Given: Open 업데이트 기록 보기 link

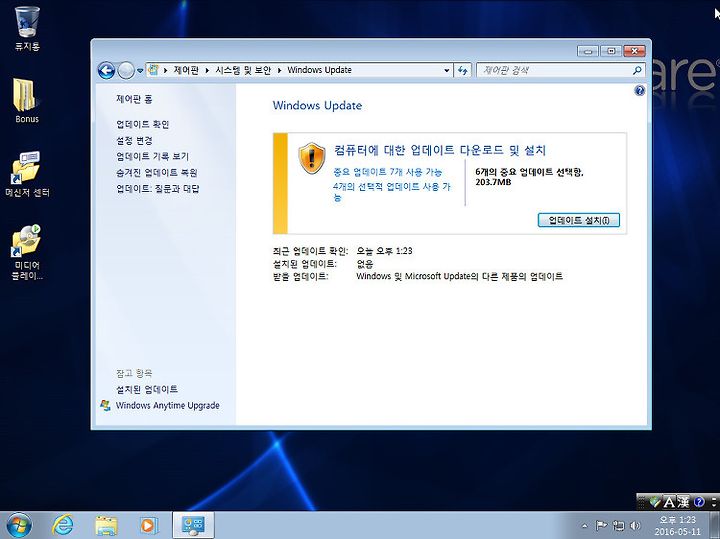Looking at the screenshot, I should pos(152,157).
